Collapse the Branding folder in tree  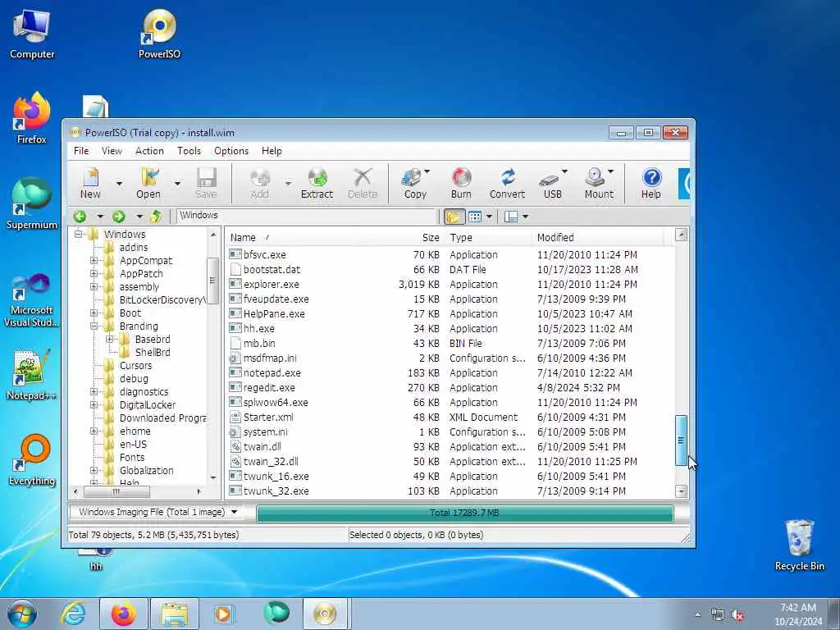94,326
